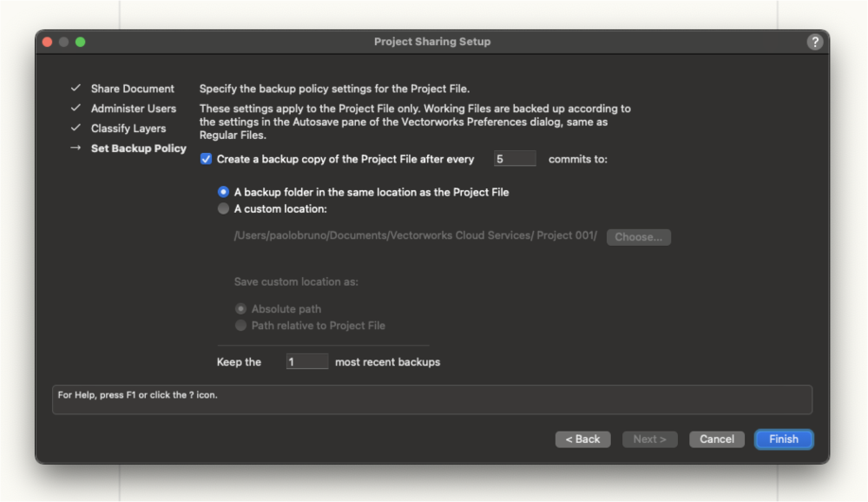Choose Path relative to Project File option
The image size is (868, 502).
click(x=240, y=325)
